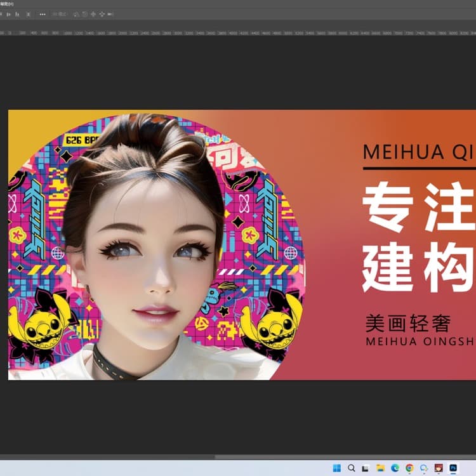Select the 3D orbit rotate icon
The width and height of the screenshot is (476, 476).
coord(76,14)
